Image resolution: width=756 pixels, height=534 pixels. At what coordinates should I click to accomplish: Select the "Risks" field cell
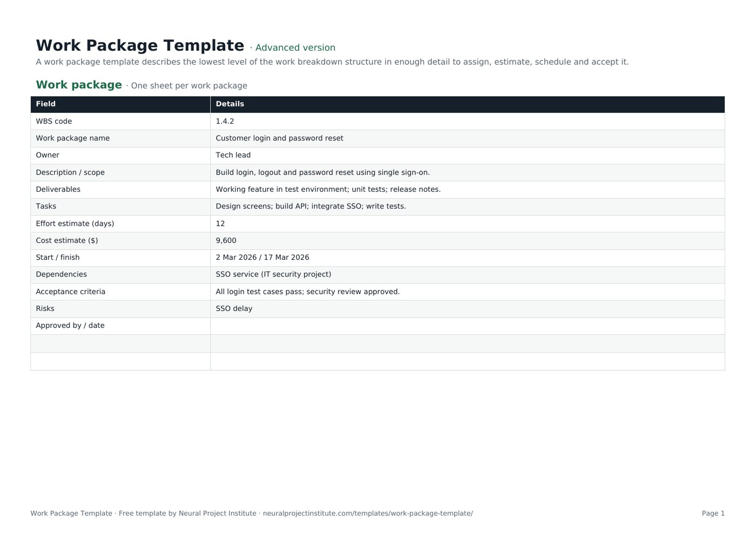(x=120, y=309)
